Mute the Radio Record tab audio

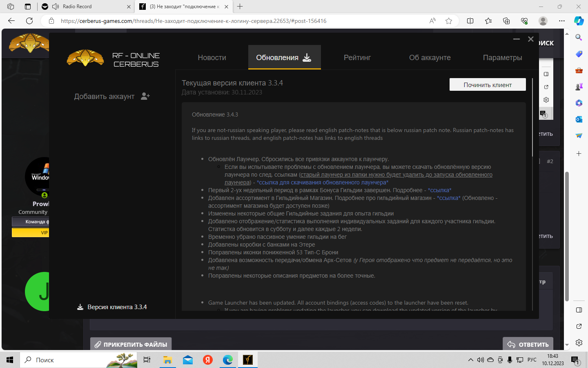(56, 7)
